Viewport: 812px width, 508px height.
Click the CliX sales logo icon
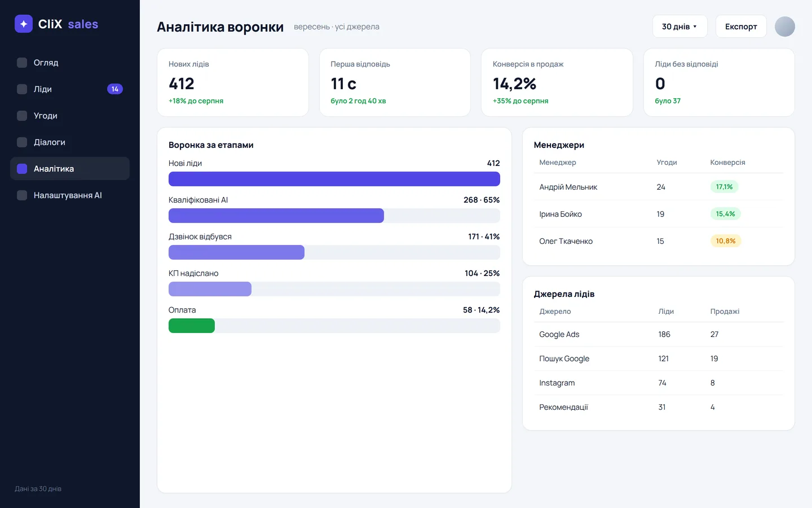(x=24, y=24)
